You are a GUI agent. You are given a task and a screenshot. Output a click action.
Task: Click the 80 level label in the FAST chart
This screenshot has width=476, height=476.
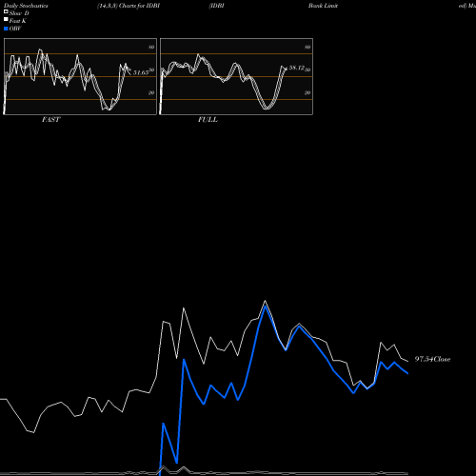pos(151,47)
